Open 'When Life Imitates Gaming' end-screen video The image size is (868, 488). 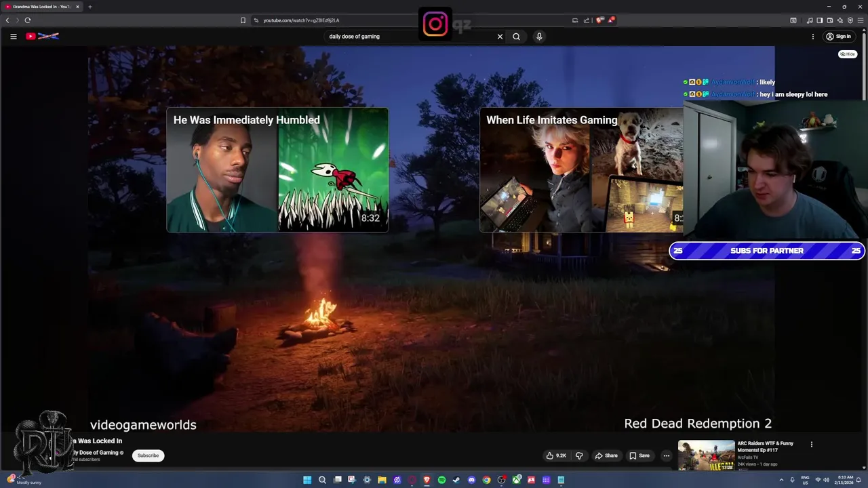pyautogui.click(x=581, y=169)
